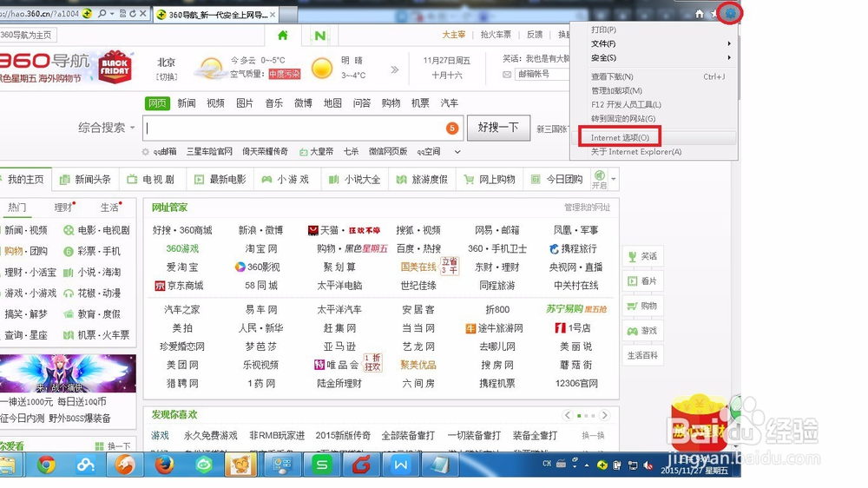
Task: Click the 笑话 sidebar shortcut
Action: click(642, 256)
